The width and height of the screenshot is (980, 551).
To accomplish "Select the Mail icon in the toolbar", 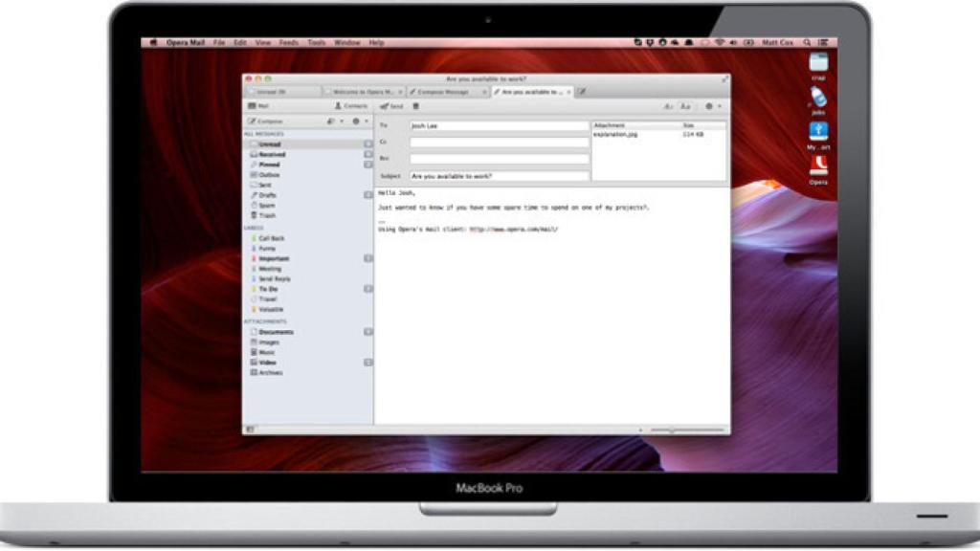I will 255,105.
